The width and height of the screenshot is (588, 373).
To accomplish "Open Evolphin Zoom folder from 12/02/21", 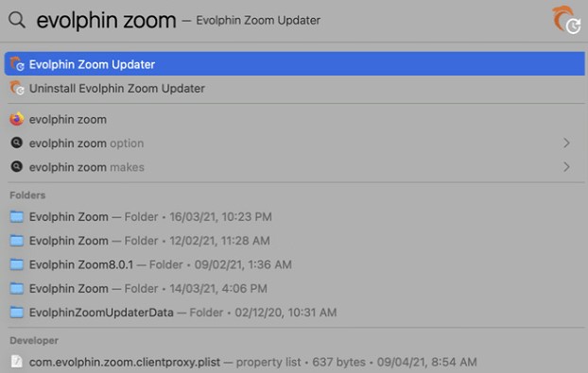I will (294, 241).
